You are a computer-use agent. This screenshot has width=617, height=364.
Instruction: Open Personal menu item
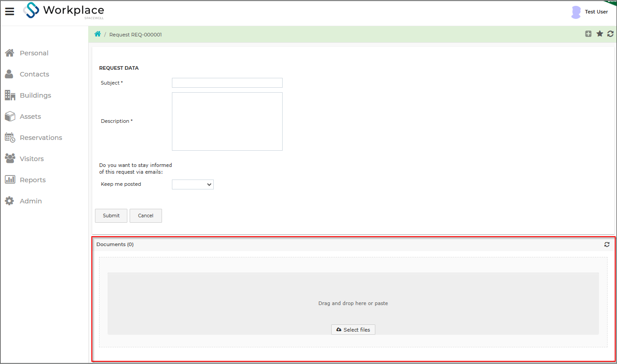[x=34, y=53]
